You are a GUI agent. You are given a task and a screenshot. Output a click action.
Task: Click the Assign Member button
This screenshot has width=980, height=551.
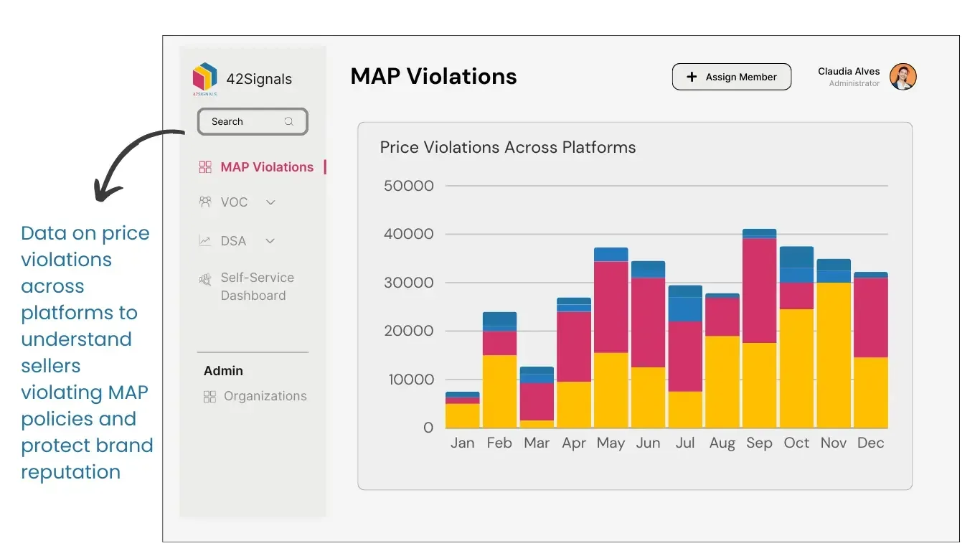732,77
